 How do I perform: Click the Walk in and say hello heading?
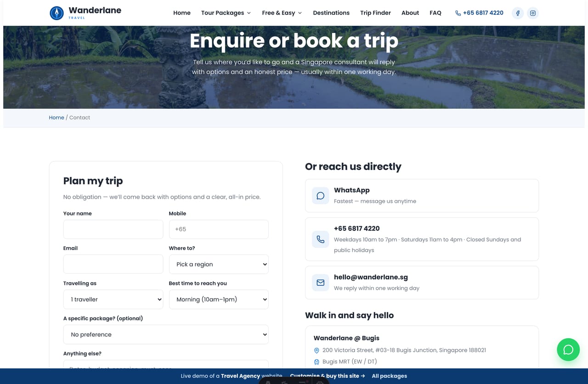tap(350, 315)
